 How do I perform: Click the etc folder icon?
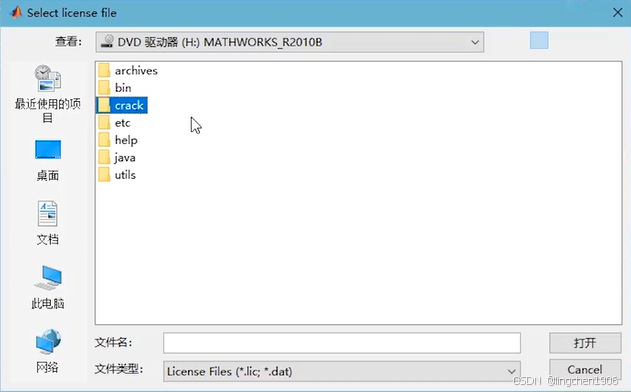[x=104, y=123]
